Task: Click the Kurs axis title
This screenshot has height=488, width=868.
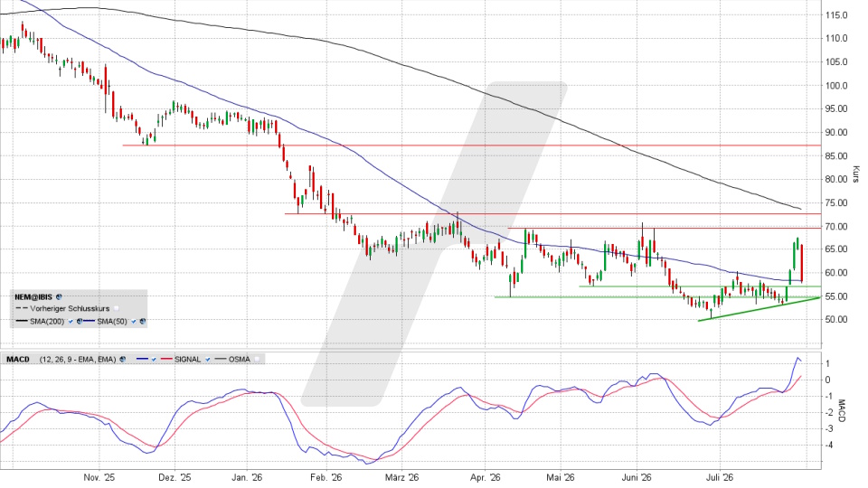Action: point(856,174)
